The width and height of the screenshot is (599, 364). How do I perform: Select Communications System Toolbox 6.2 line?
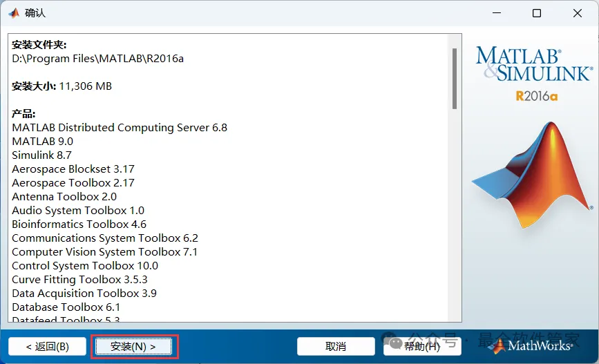coord(105,238)
